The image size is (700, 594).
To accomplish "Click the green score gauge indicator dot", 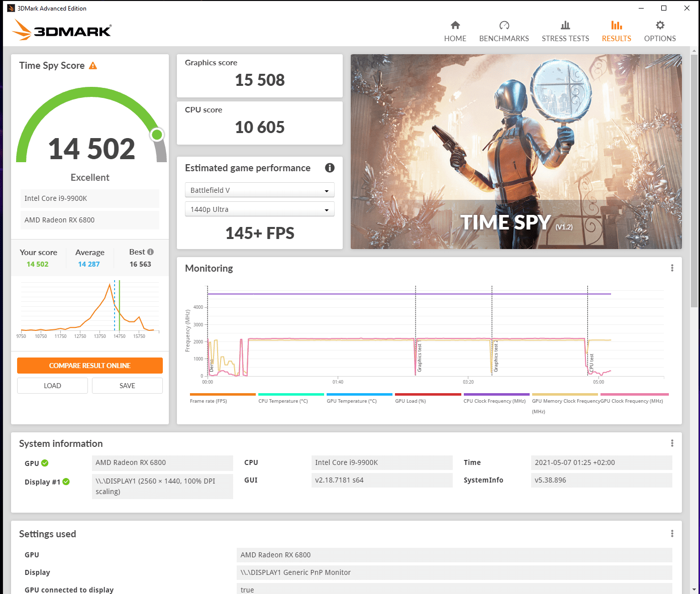I will tap(157, 135).
